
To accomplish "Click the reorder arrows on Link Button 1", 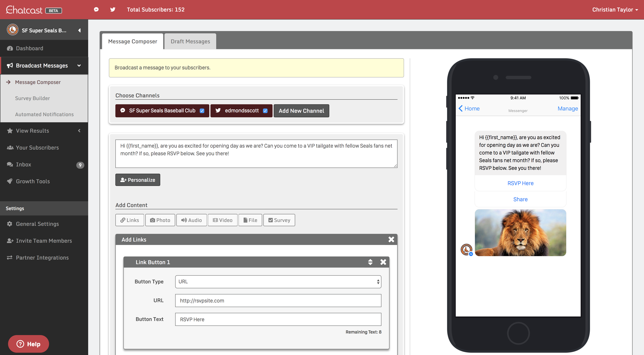I will coord(370,262).
